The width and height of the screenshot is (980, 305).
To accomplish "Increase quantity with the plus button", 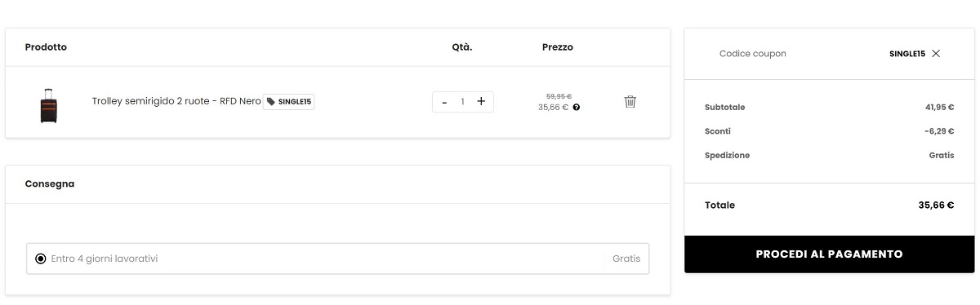I will click(x=481, y=101).
